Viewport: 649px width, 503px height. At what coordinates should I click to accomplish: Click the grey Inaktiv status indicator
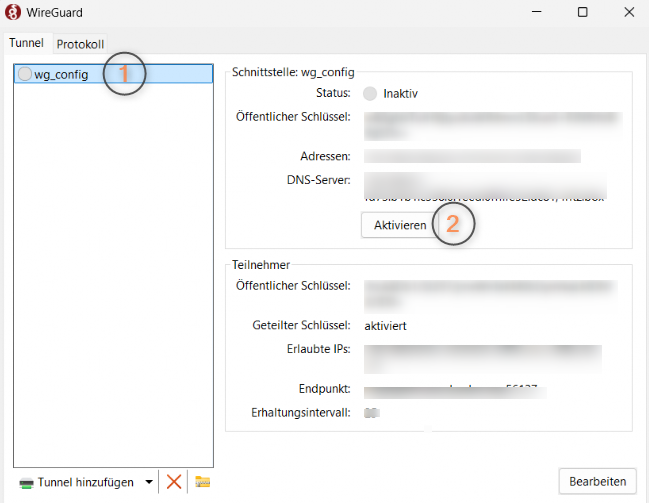371,94
